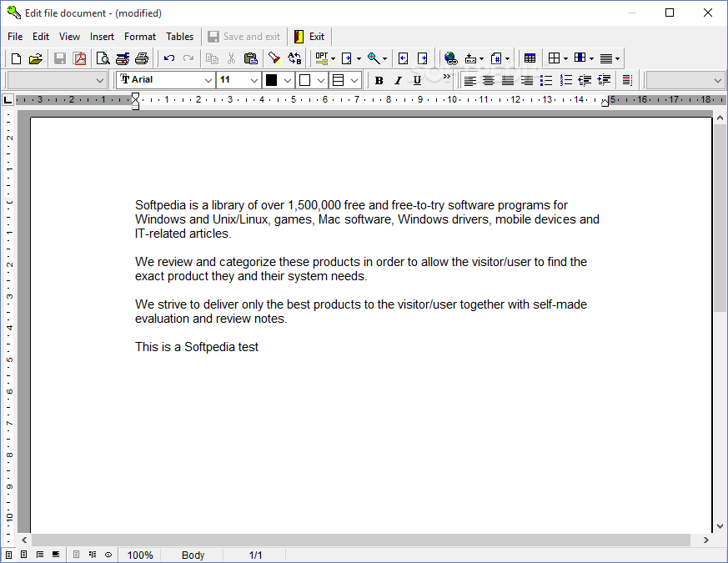Toggle Italic formatting
Image resolution: width=728 pixels, height=563 pixels.
point(398,80)
